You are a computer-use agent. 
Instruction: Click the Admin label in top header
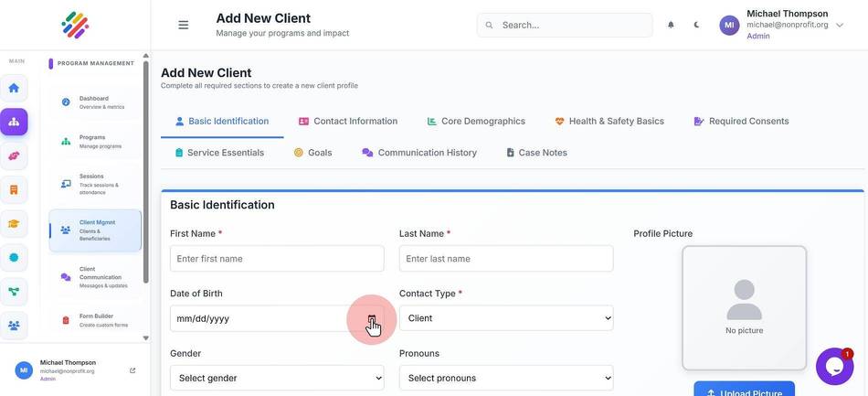757,36
